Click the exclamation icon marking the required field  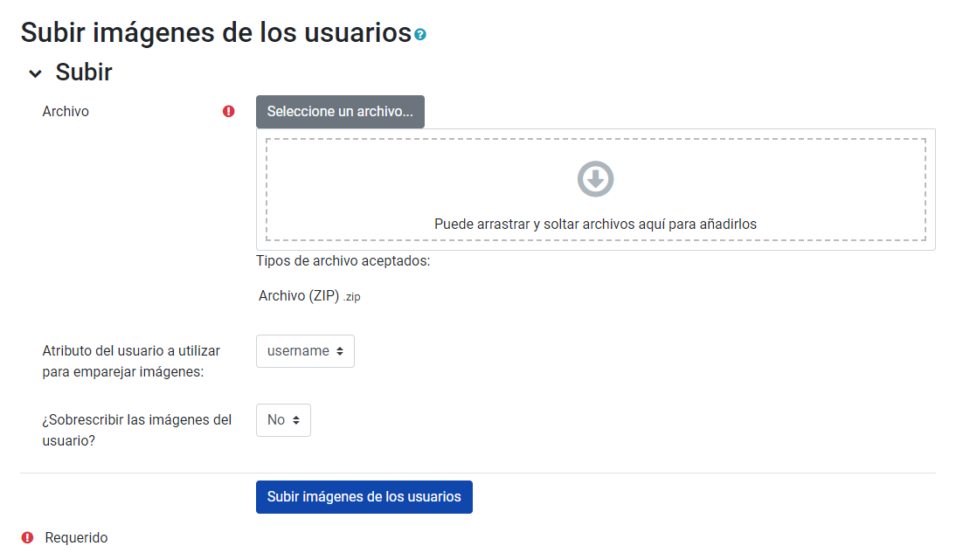pyautogui.click(x=229, y=111)
